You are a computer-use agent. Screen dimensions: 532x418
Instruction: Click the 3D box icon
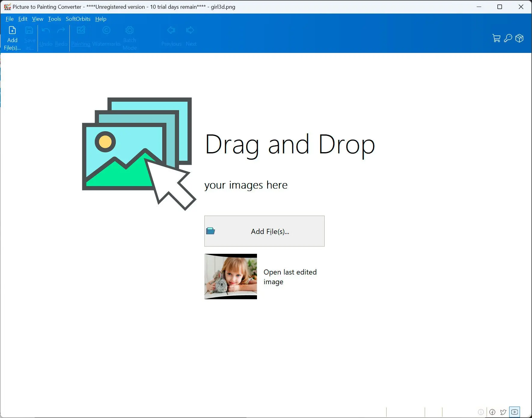click(x=519, y=38)
